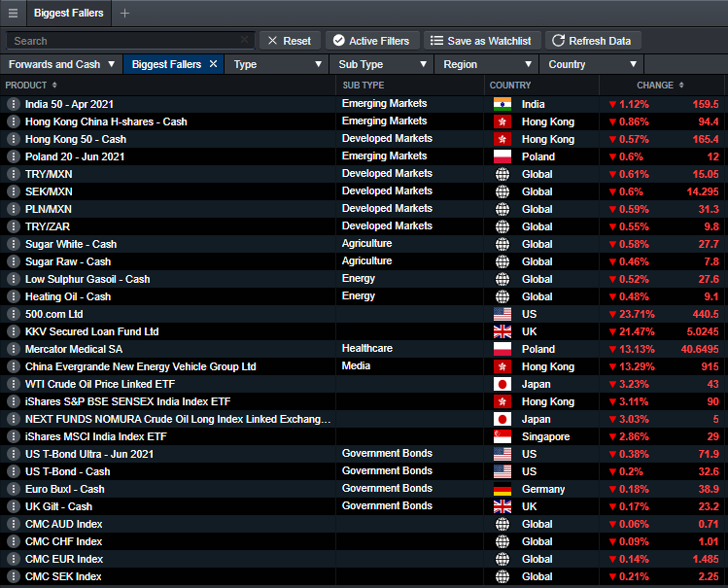Click Save as Watchlist
The height and width of the screenshot is (588, 728).
tap(482, 41)
